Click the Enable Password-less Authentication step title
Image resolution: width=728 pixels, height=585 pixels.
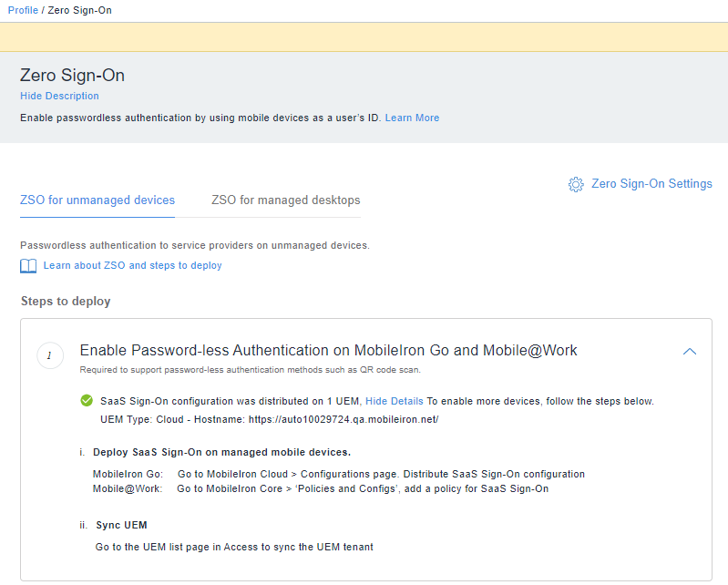328,351
